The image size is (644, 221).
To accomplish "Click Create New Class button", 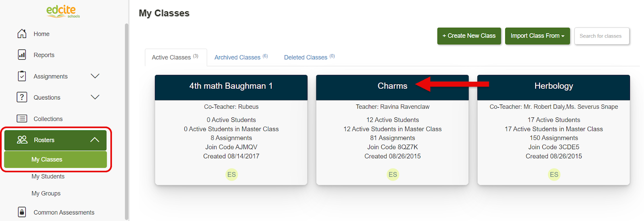I will pyautogui.click(x=469, y=36).
